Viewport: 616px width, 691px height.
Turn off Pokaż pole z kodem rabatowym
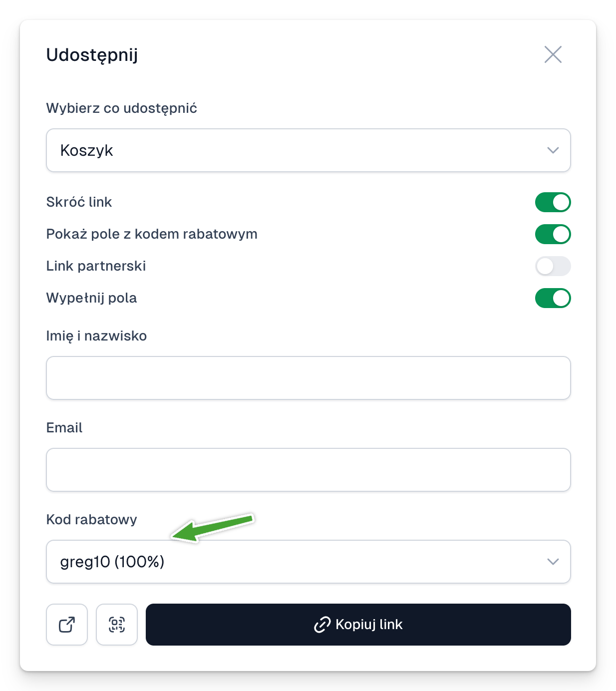553,234
